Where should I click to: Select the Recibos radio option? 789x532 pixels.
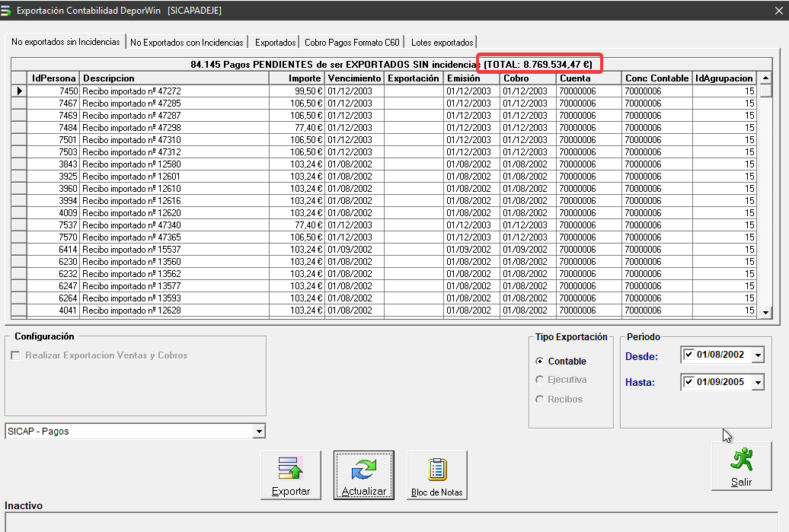pos(539,400)
